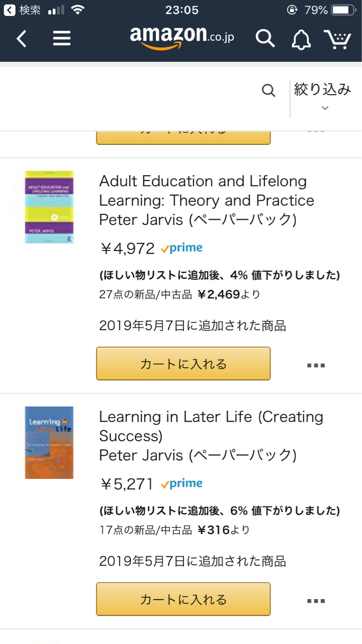
Task: Open Adult Education and Lifelong Learning title
Action: pyautogui.click(x=206, y=191)
